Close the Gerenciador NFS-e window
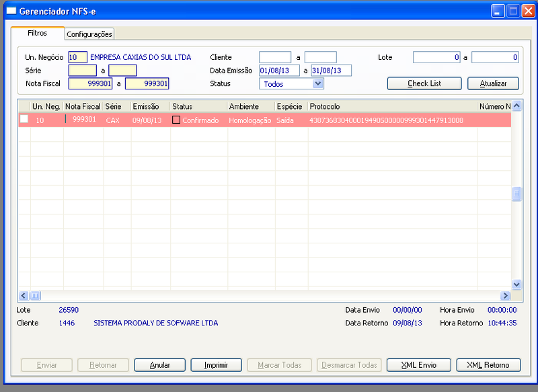The height and width of the screenshot is (392, 538). click(x=528, y=11)
